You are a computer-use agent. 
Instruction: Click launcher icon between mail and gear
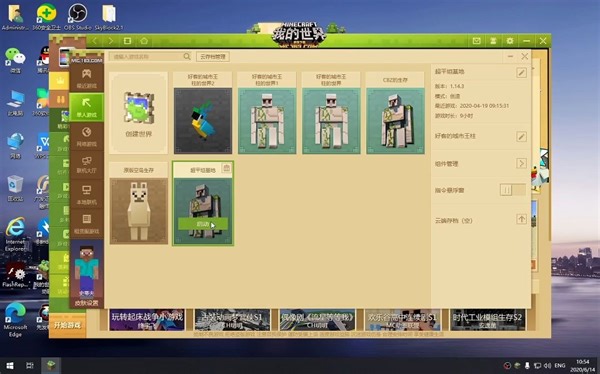point(493,41)
